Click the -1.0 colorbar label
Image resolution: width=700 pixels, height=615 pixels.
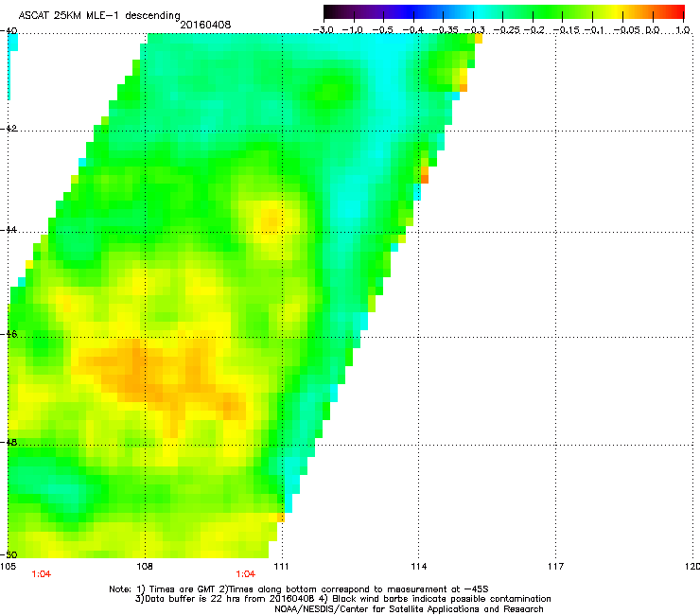click(x=353, y=30)
